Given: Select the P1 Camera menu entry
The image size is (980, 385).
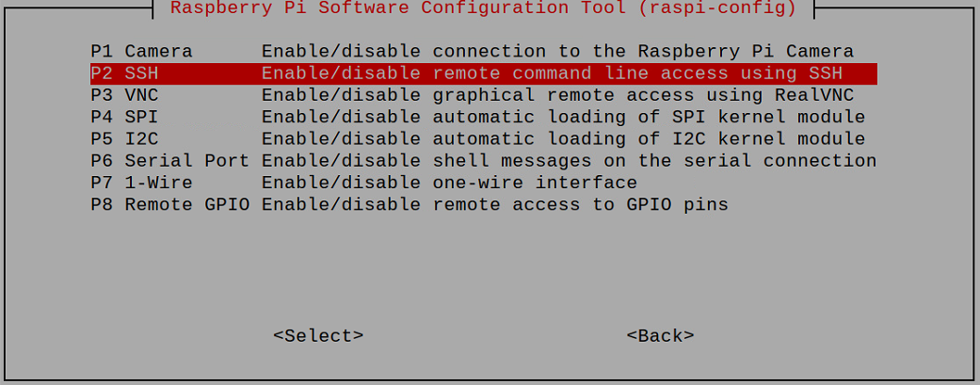Looking at the screenshot, I should coord(484,51).
